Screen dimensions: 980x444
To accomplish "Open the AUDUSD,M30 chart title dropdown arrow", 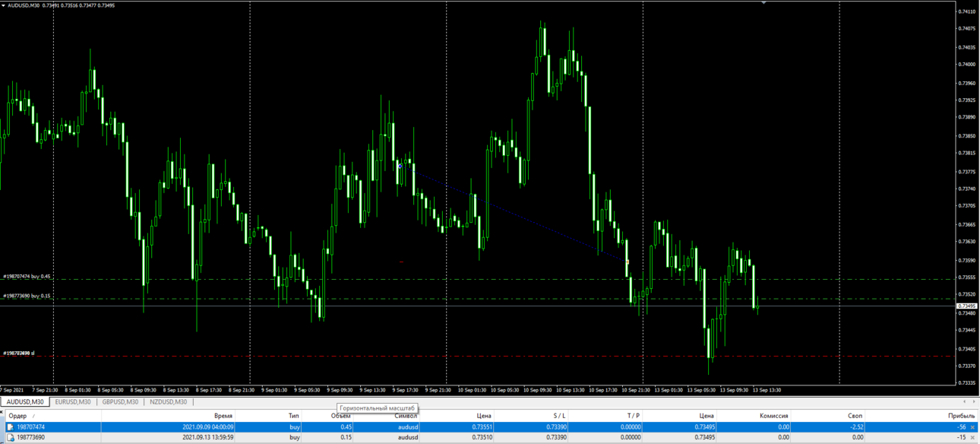I will click(x=4, y=5).
